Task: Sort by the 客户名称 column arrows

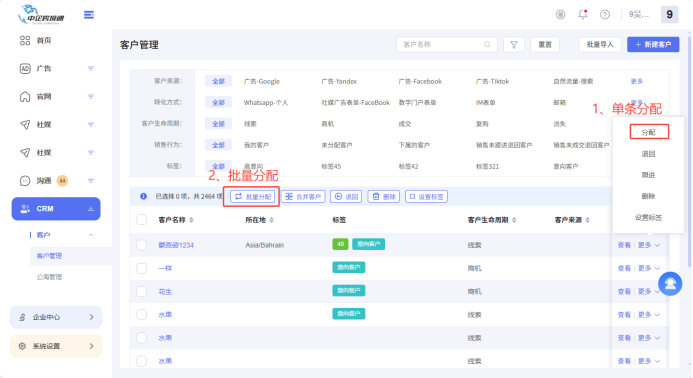Action: point(191,220)
